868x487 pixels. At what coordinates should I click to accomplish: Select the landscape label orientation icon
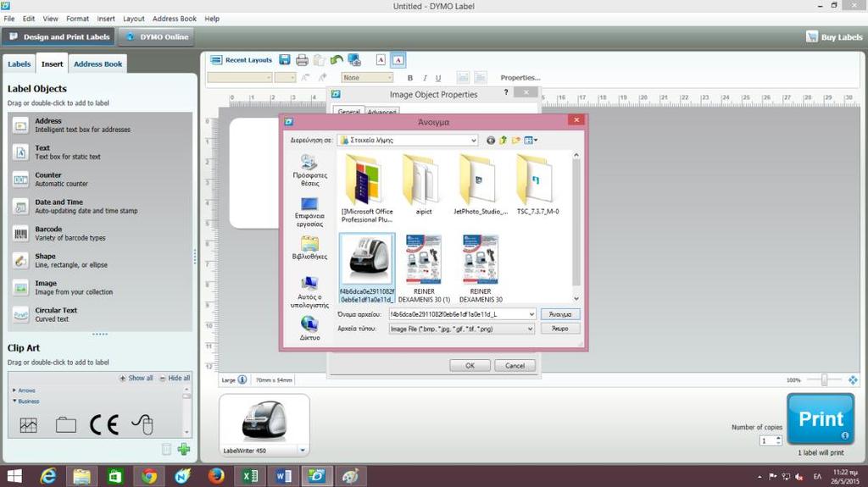pos(398,60)
